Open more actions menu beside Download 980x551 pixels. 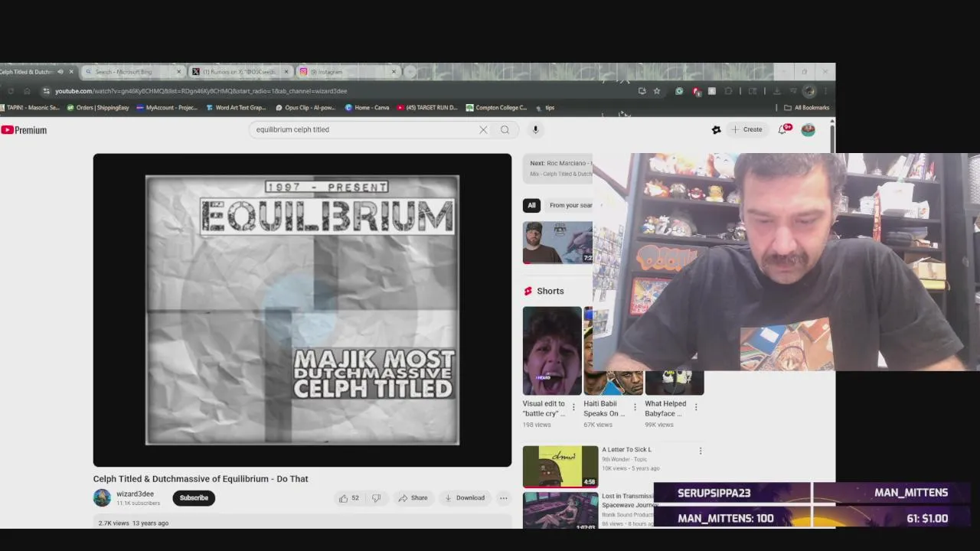pyautogui.click(x=504, y=498)
